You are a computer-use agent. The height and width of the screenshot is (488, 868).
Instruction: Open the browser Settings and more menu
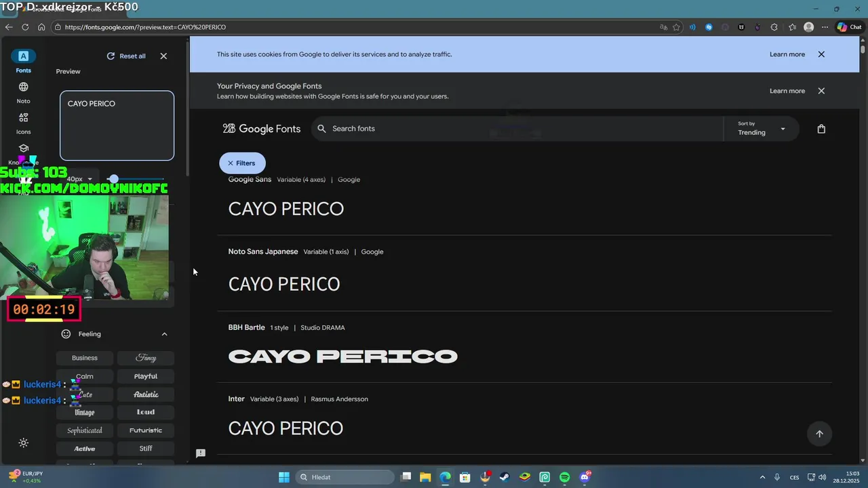[x=825, y=27]
